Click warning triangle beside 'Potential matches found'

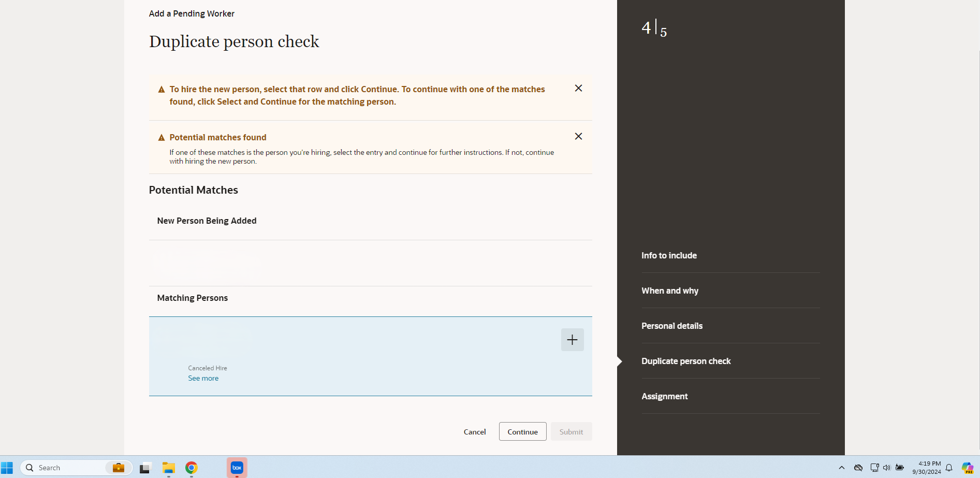[162, 138]
